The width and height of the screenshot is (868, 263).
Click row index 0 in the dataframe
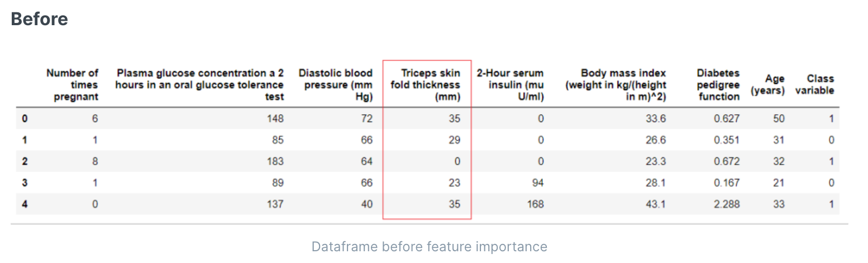point(25,119)
